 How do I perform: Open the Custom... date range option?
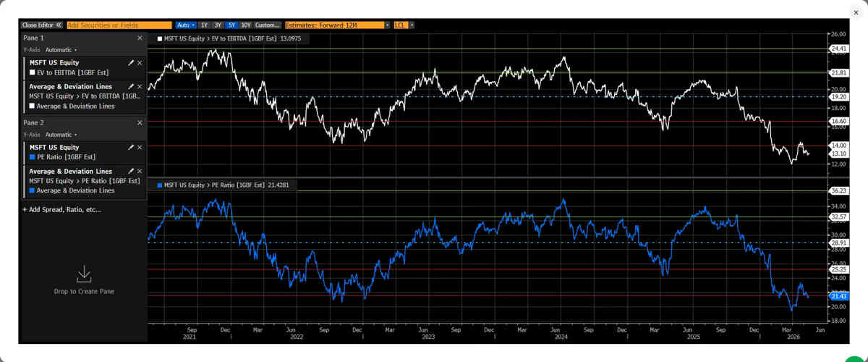tap(268, 25)
